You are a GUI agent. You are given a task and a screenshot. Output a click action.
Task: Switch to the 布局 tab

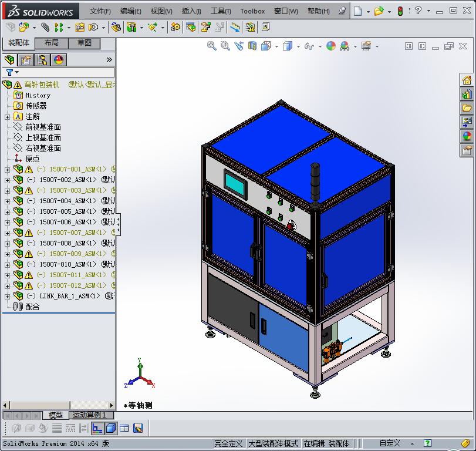(x=52, y=43)
